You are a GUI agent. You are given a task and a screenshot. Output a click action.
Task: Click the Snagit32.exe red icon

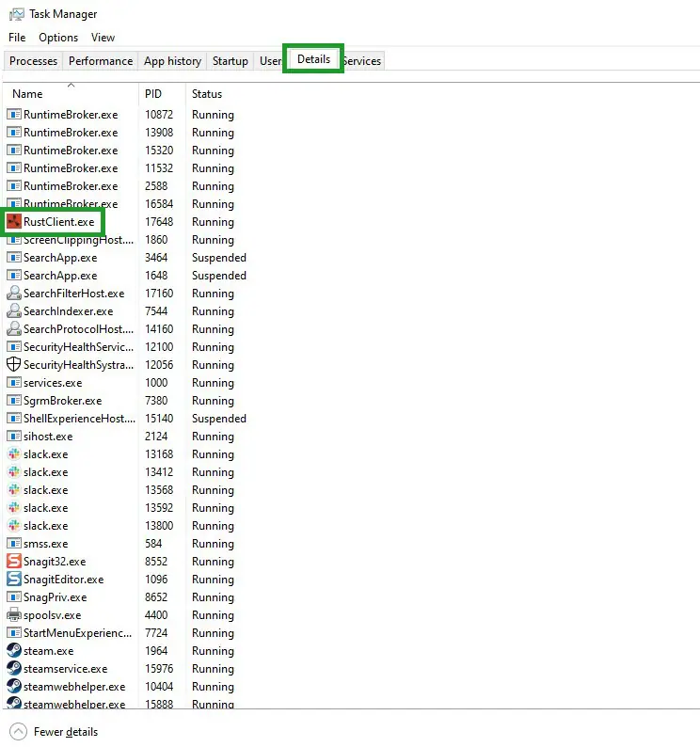[x=14, y=562]
